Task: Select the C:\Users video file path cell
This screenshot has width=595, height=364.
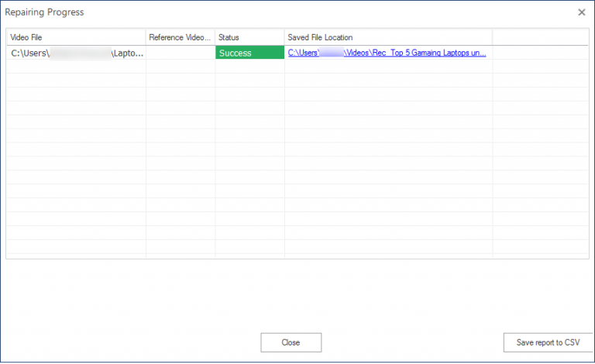Action: pyautogui.click(x=76, y=53)
